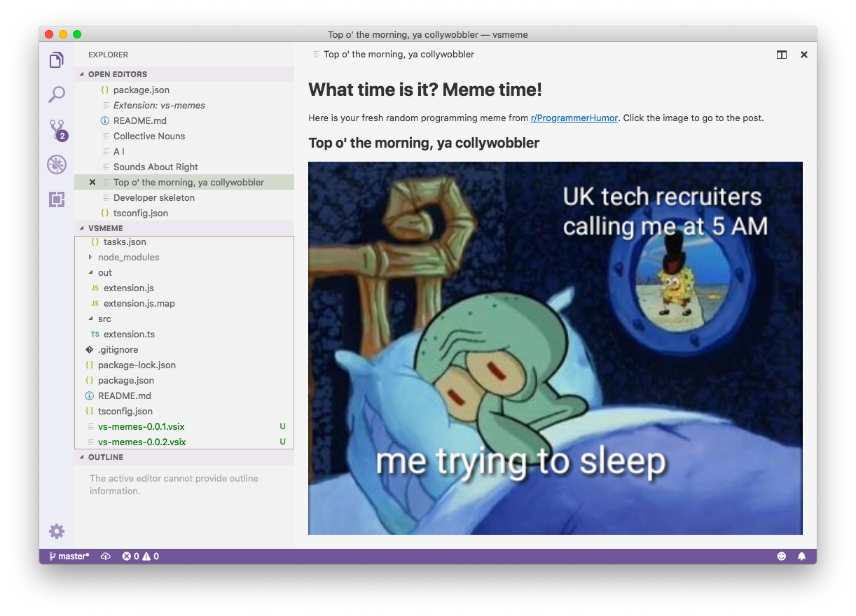Click the split editor icon
The image size is (856, 616).
coord(782,55)
